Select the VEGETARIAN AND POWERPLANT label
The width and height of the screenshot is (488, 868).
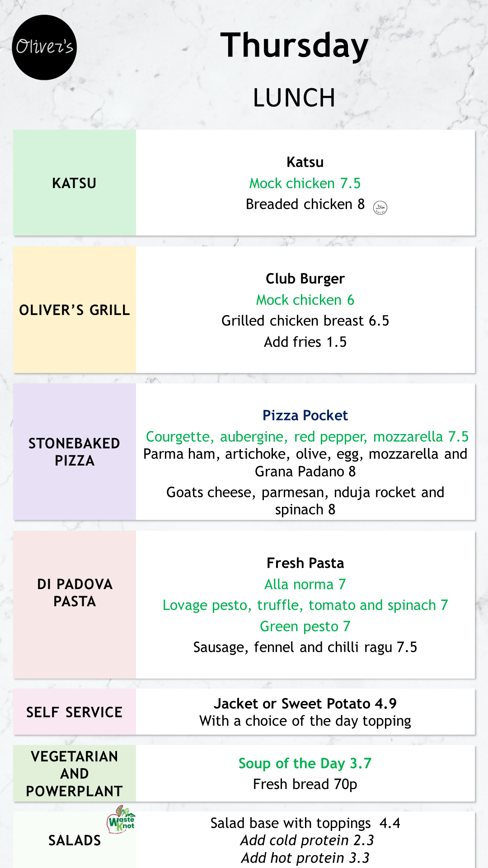click(75, 774)
